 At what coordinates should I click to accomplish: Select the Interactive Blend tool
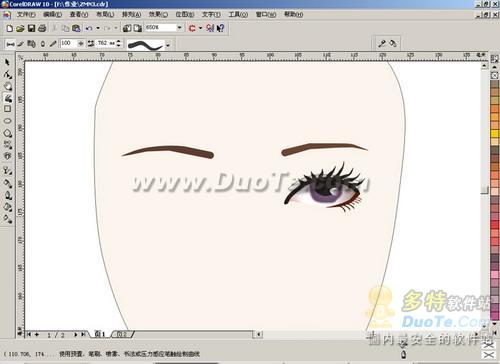pyautogui.click(x=8, y=171)
